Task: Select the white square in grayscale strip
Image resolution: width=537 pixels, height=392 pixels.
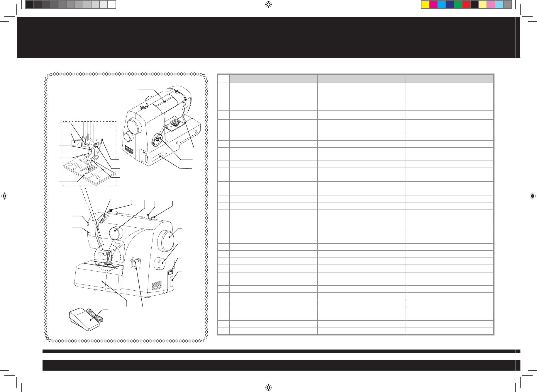Action: coord(111,5)
